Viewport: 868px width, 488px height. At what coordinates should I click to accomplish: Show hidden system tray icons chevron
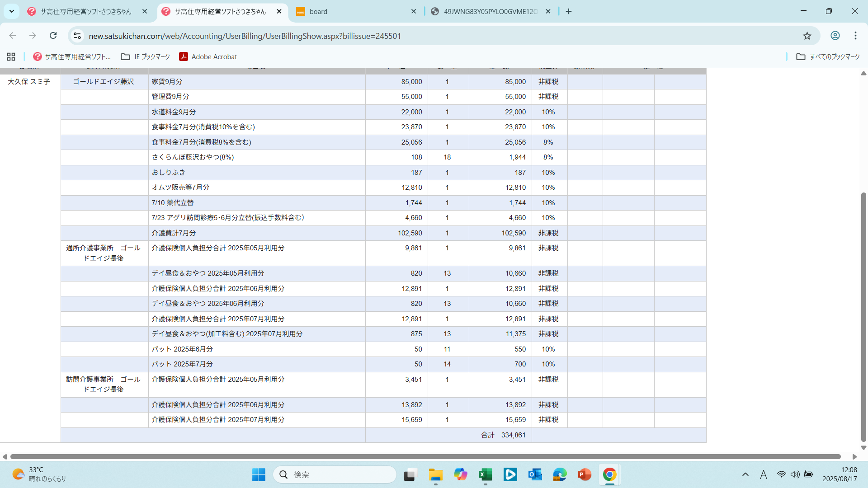(745, 474)
